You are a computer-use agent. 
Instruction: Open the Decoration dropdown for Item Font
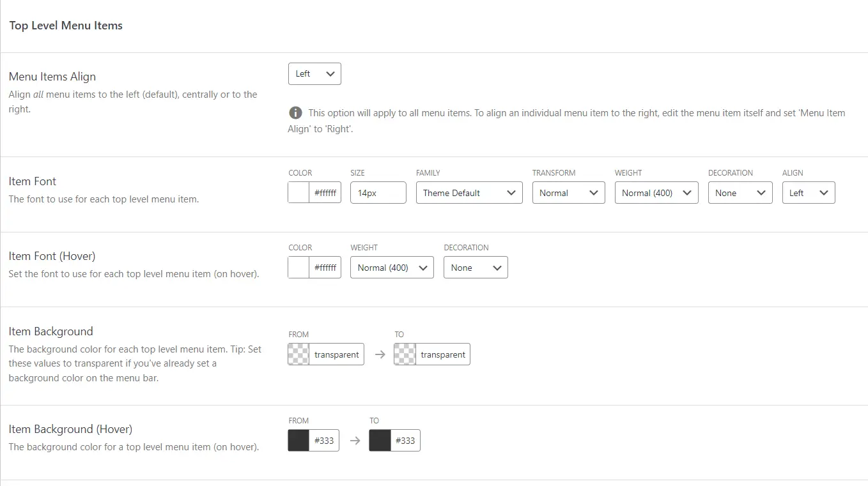point(740,192)
